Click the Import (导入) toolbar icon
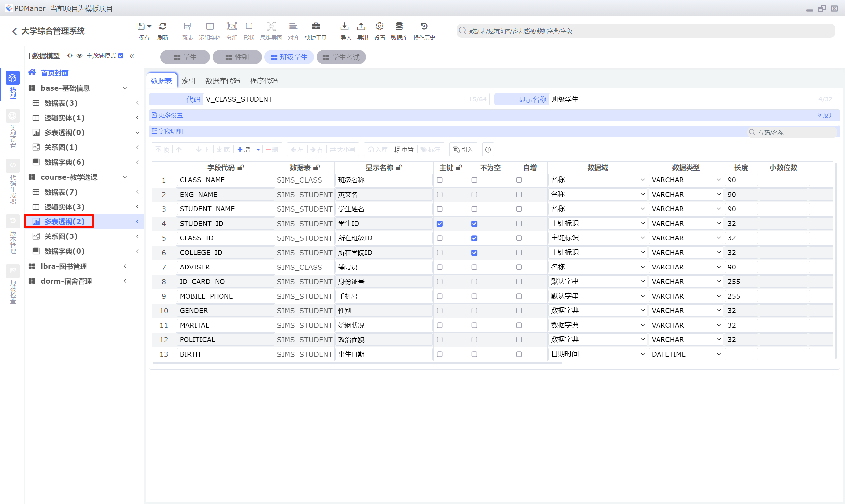The height and width of the screenshot is (504, 845). tap(345, 27)
